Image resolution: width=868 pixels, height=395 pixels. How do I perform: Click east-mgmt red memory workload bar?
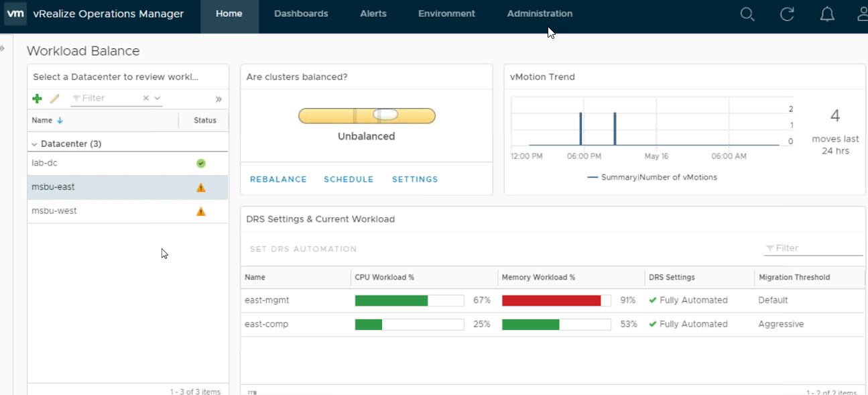[556, 300]
